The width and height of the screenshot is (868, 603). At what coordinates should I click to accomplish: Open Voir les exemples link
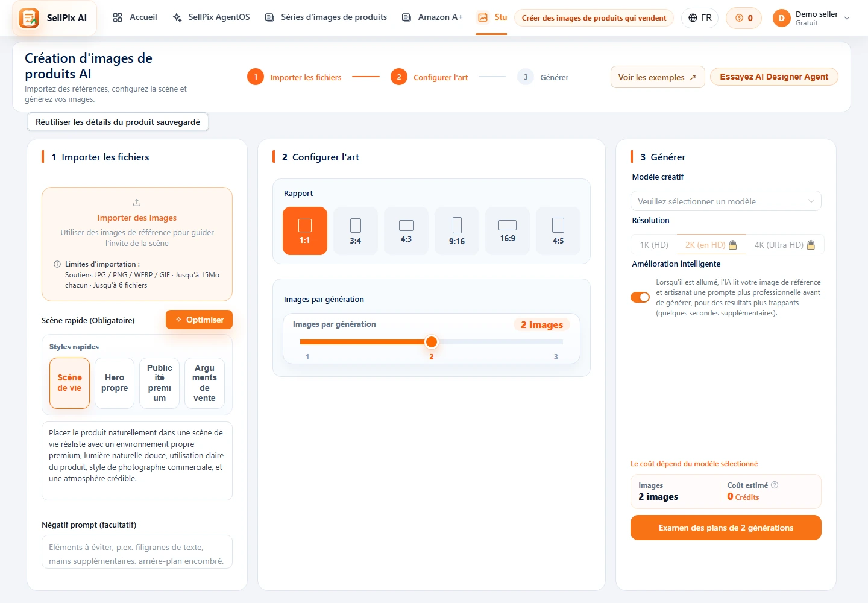[658, 77]
